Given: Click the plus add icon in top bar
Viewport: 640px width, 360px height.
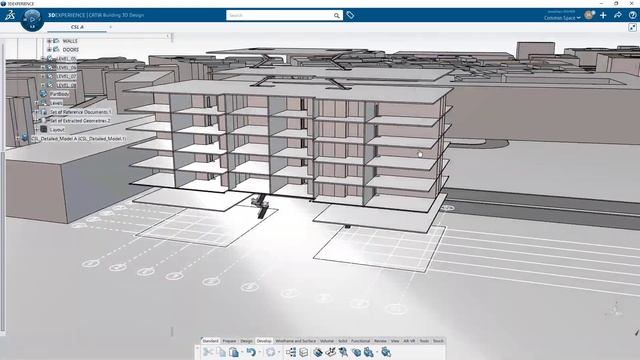Looking at the screenshot, I should point(603,15).
